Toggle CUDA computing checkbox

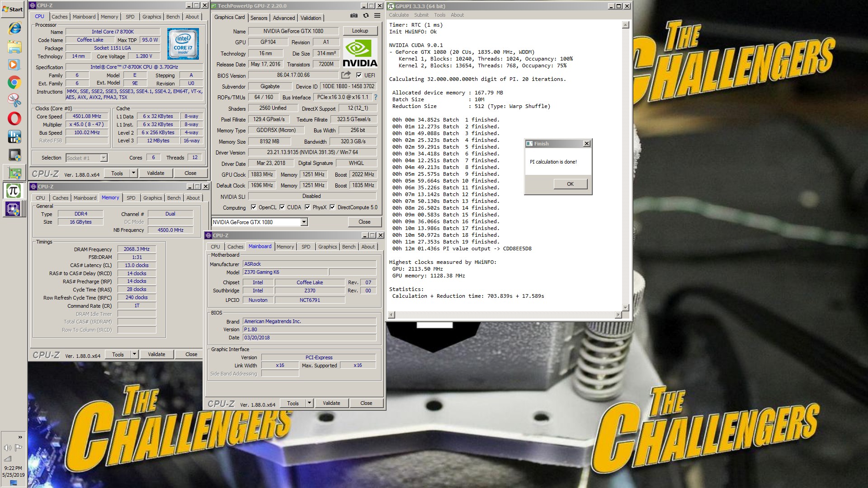(282, 207)
